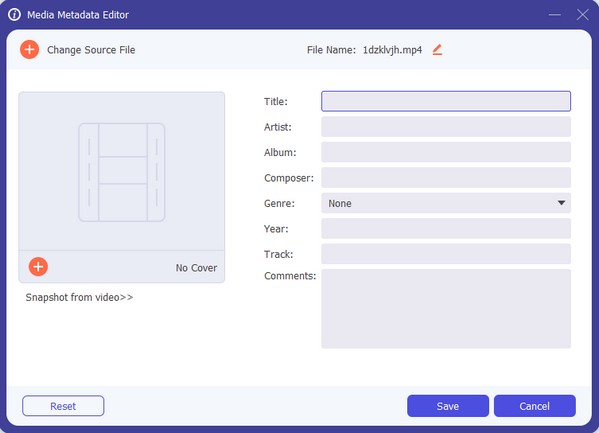
Task: Click the file name 1dzklvjh.mp4
Action: point(392,50)
